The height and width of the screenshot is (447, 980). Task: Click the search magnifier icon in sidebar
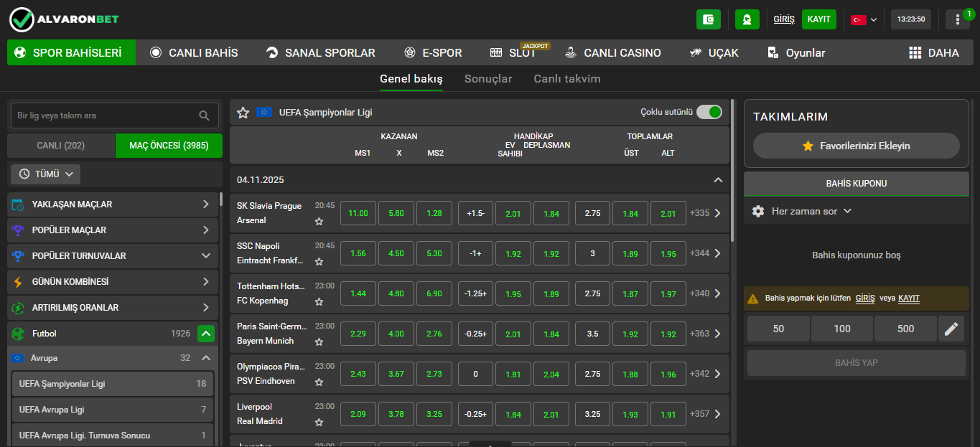(x=205, y=116)
